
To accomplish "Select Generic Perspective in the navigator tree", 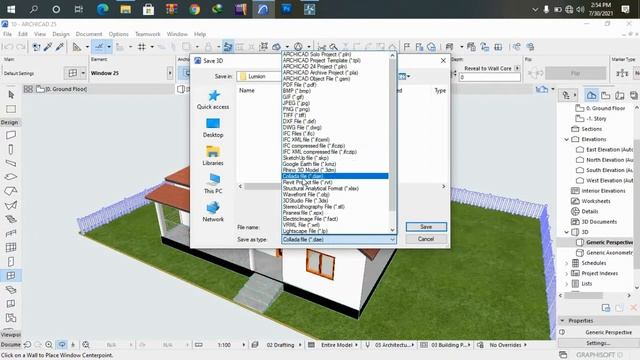I will coord(609,242).
